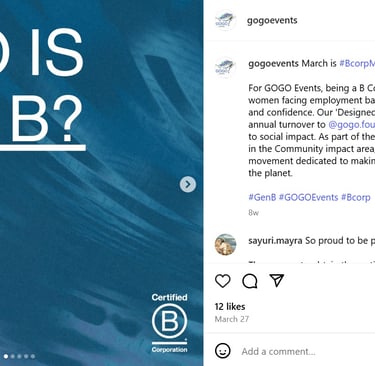Open sayuri.mayra's profile picture
This screenshot has width=375, height=366.
tap(225, 244)
